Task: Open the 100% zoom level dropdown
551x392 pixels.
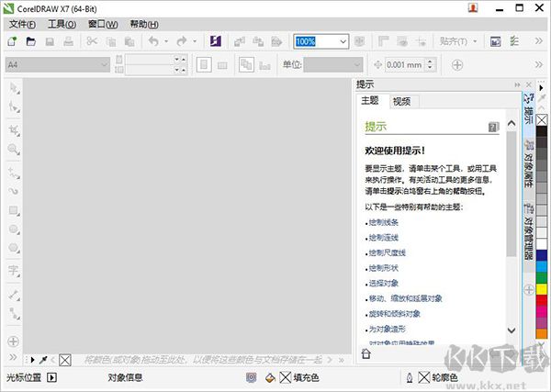Action: (x=343, y=41)
